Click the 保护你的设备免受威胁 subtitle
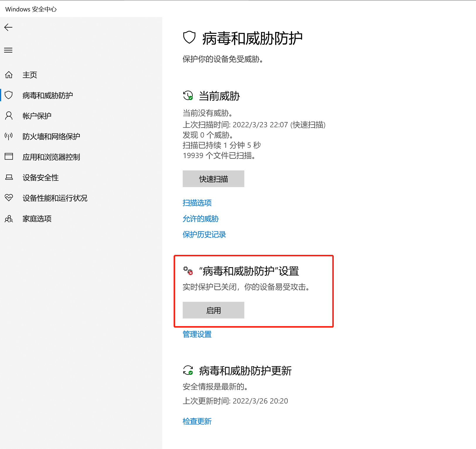 coord(223,59)
